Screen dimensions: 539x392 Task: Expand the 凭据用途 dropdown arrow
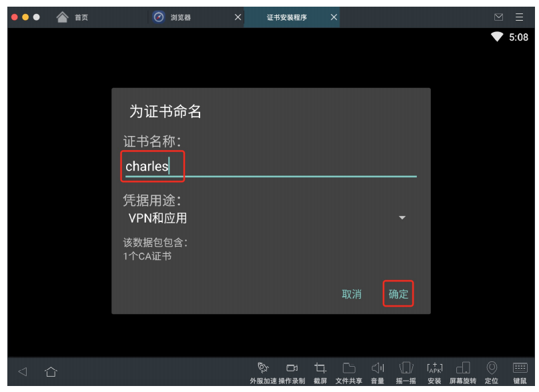(402, 218)
